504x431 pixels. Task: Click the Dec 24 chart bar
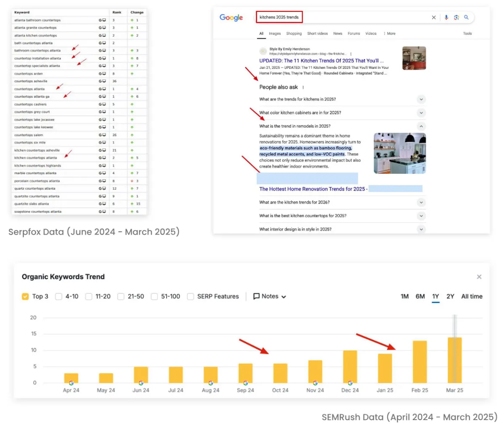point(350,366)
